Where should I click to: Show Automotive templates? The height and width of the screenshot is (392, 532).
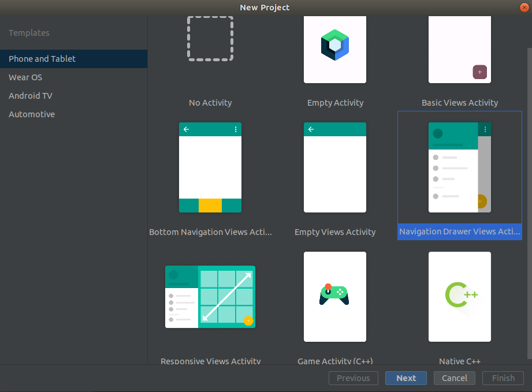73,114
